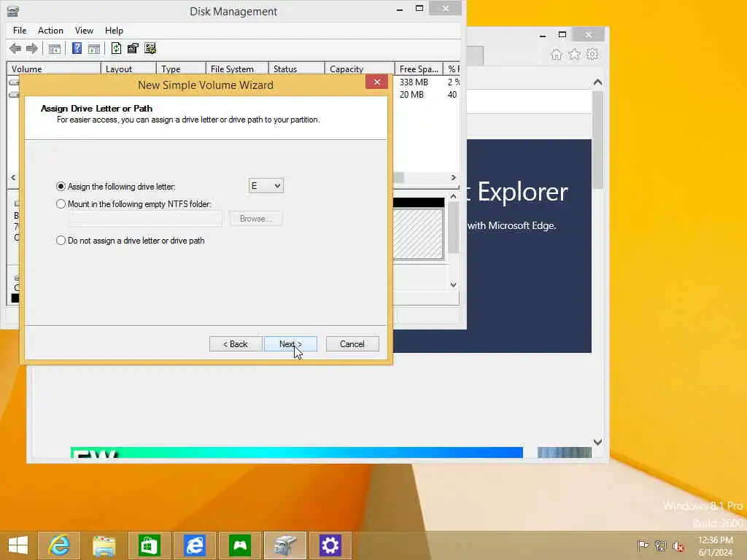Viewport: 747px width, 560px height.
Task: Open the File menu
Action: 20,31
